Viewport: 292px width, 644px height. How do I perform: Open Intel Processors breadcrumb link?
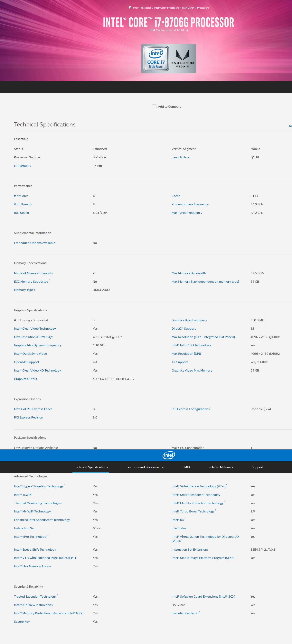(x=142, y=8)
